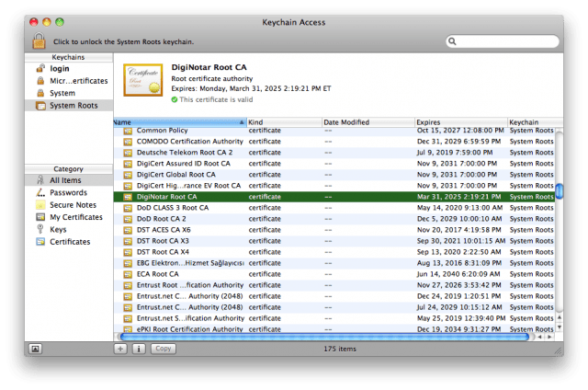The width and height of the screenshot is (588, 390).
Task: Choose the My Certificates category
Action: pos(69,217)
